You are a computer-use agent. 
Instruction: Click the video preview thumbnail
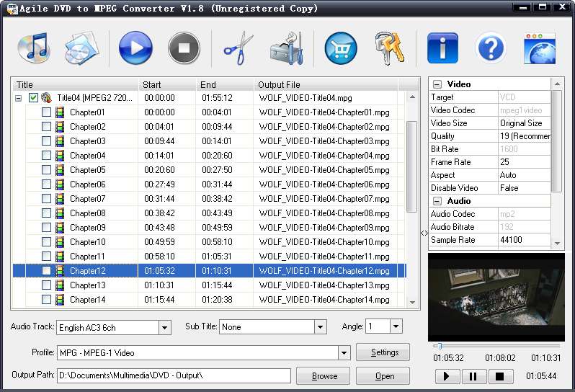pyautogui.click(x=496, y=297)
